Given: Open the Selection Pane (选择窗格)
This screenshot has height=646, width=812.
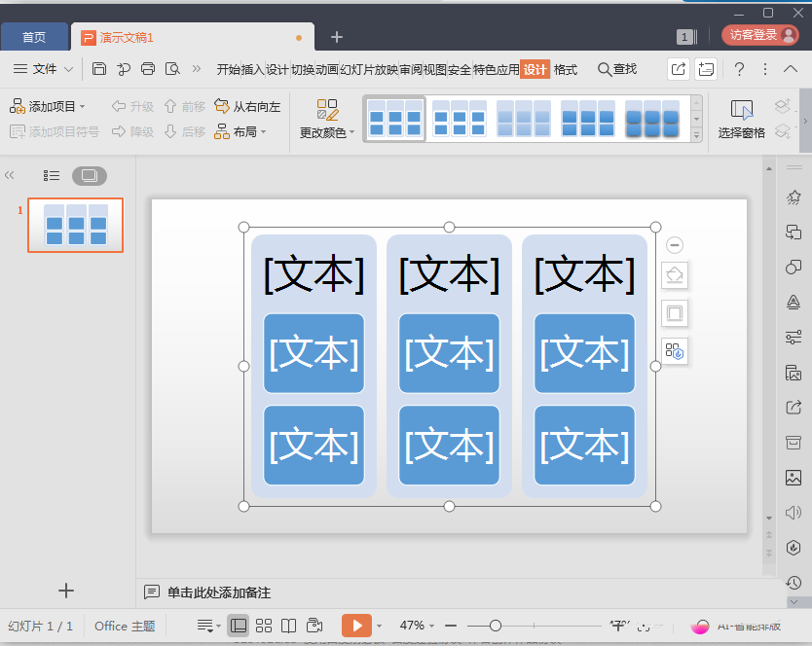Looking at the screenshot, I should pyautogui.click(x=741, y=119).
